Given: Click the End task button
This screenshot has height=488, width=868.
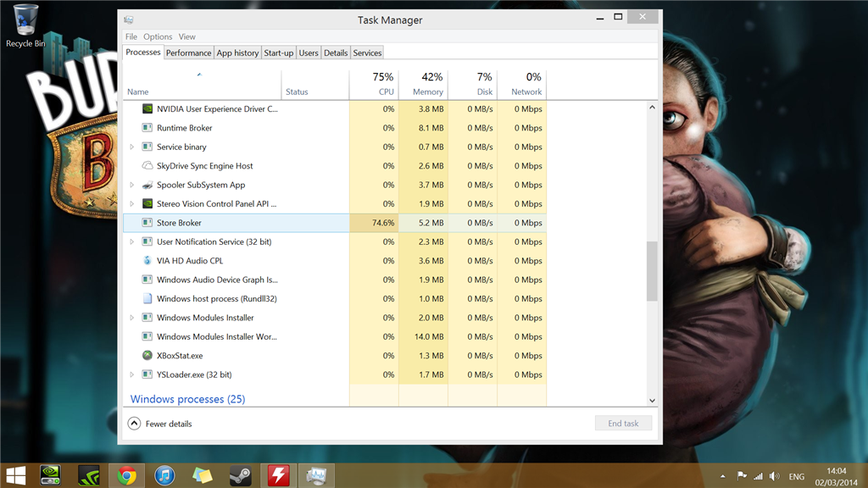Looking at the screenshot, I should click(623, 424).
